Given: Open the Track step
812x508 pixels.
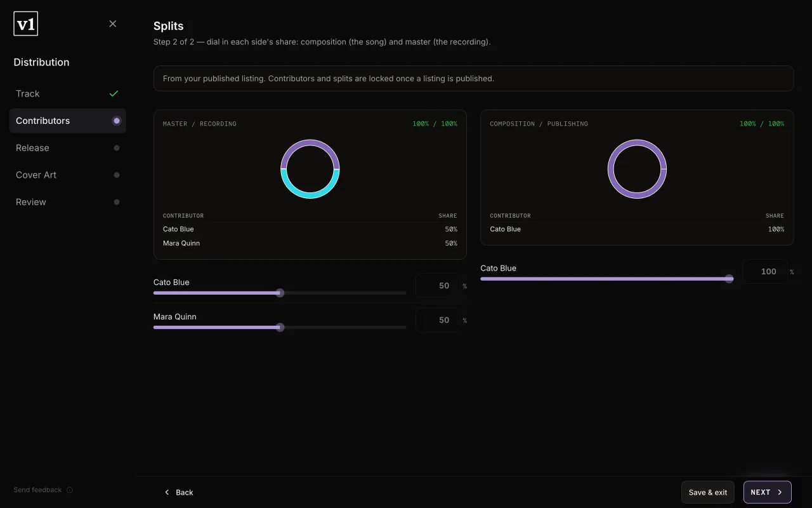Looking at the screenshot, I should pyautogui.click(x=67, y=93).
